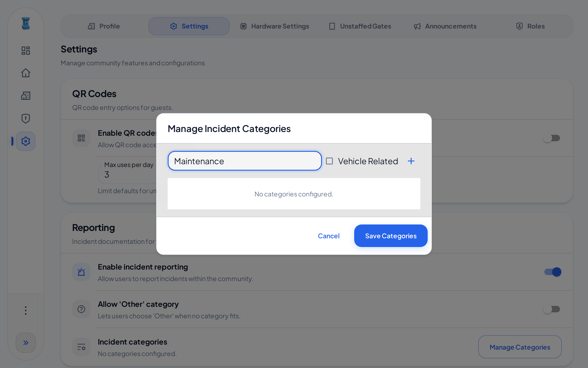Viewport: 588px width, 368px height.
Task: Click the 'No categories configured.' text in dialog
Action: coord(294,194)
